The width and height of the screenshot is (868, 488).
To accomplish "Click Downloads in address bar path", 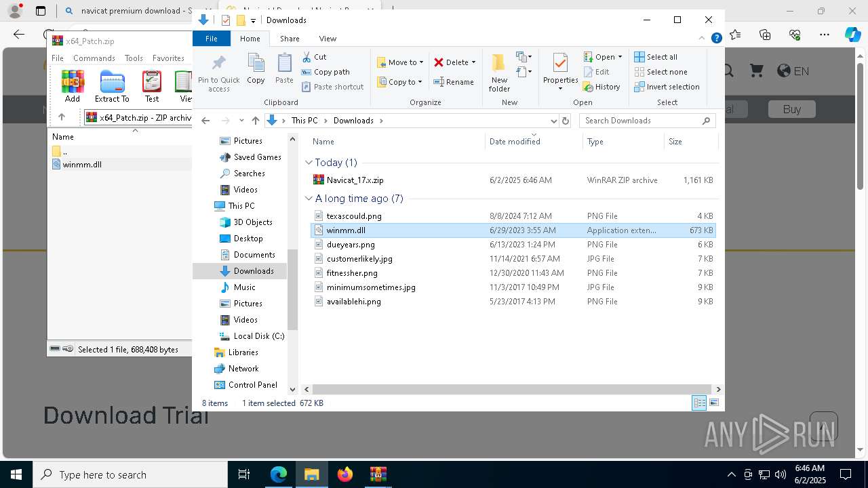I will coord(353,121).
